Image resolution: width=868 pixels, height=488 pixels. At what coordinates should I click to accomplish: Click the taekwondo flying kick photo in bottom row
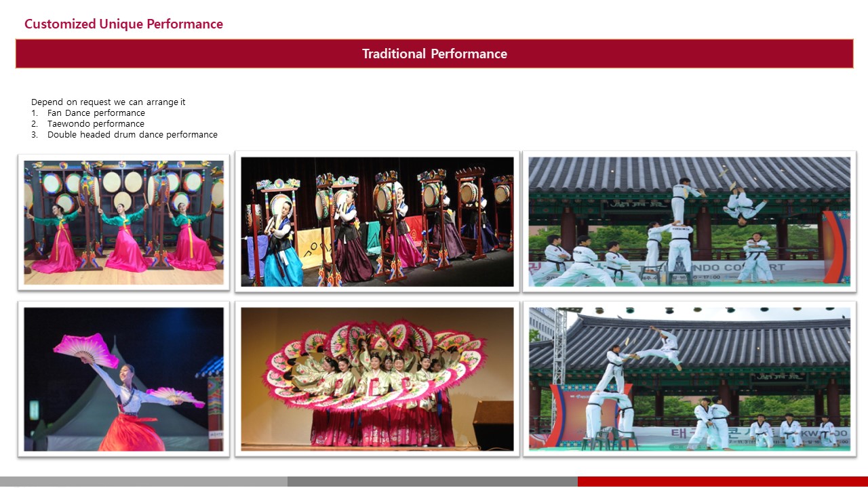689,379
